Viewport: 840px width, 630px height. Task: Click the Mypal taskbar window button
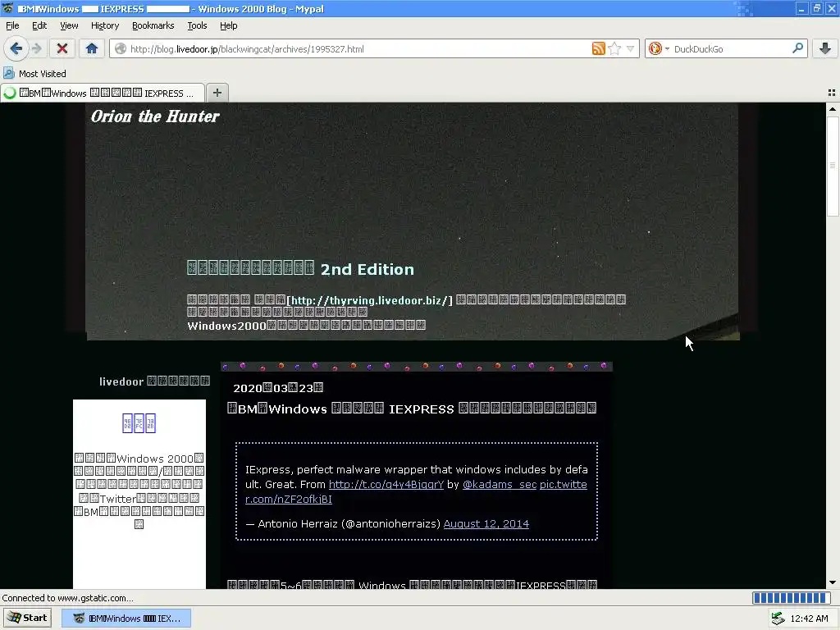coord(126,619)
